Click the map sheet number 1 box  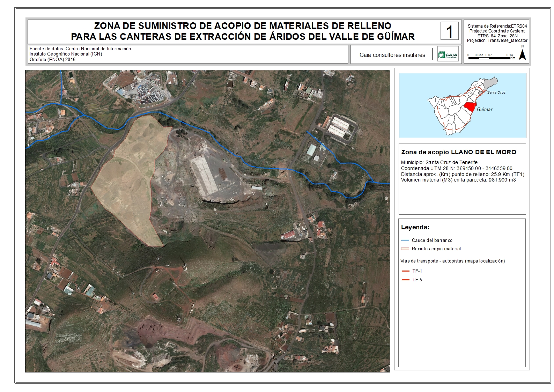449,31
